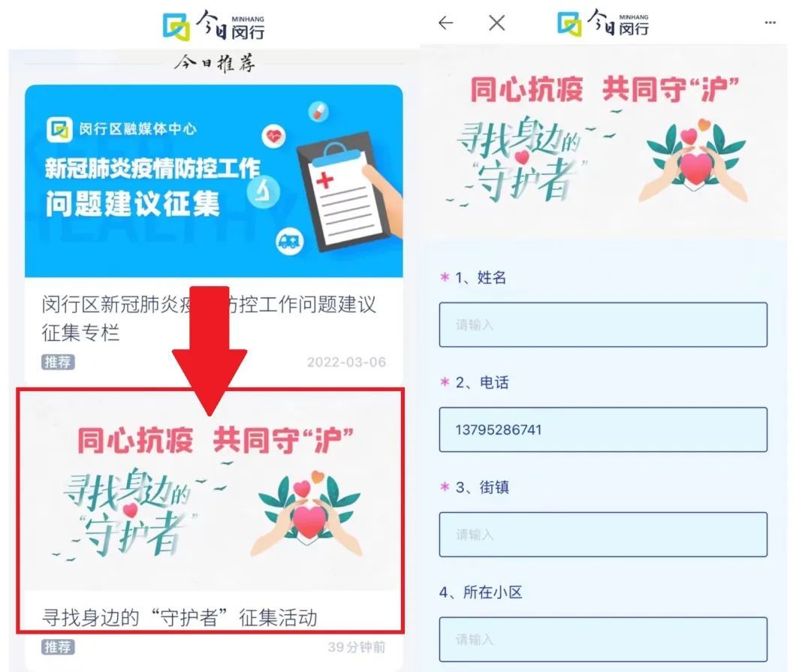This screenshot has height=672, width=811.
Task: Open the 新冠肺炎疫情防控工作问题建议征集 banner
Action: point(213,181)
